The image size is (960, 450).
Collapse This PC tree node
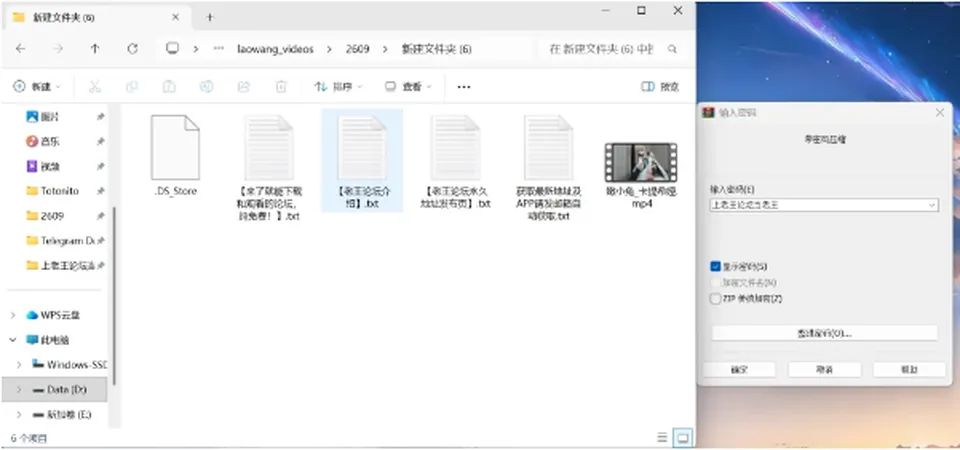13,340
